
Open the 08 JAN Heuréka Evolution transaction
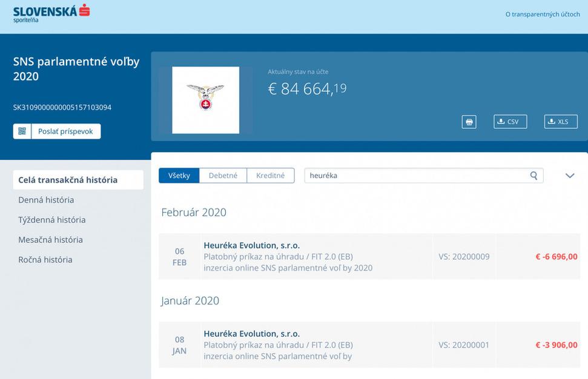point(369,345)
